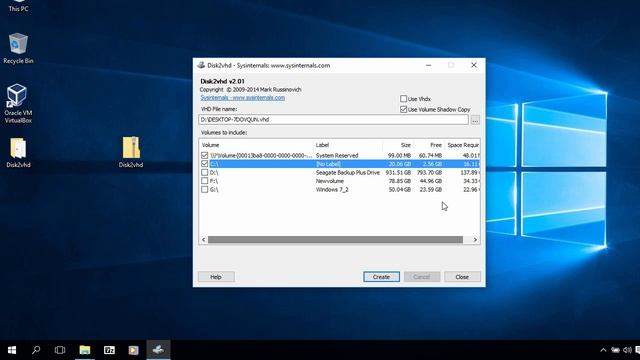640x360 pixels.
Task: Click the Close button in the dialog
Action: click(x=462, y=277)
